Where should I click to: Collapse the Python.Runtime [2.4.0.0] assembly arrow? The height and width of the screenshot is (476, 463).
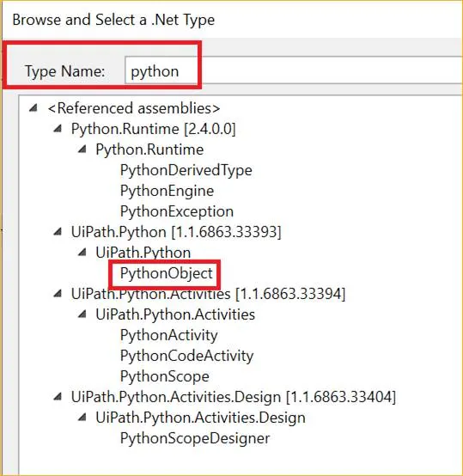[58, 129]
